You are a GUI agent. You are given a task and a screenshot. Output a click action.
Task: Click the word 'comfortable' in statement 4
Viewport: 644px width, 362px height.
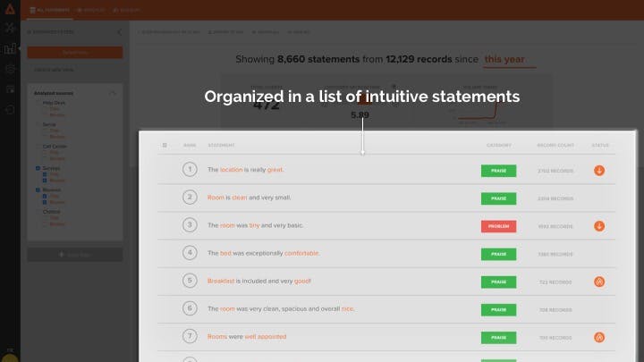coord(301,253)
